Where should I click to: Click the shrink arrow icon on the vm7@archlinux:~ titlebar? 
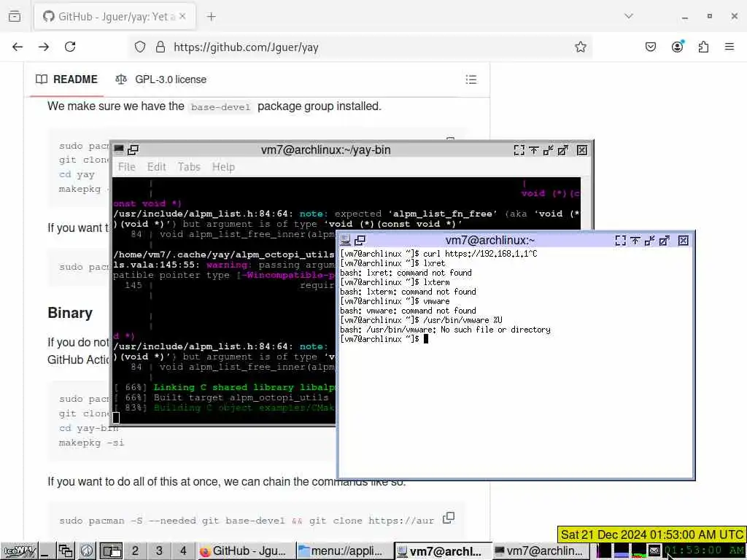tap(650, 241)
